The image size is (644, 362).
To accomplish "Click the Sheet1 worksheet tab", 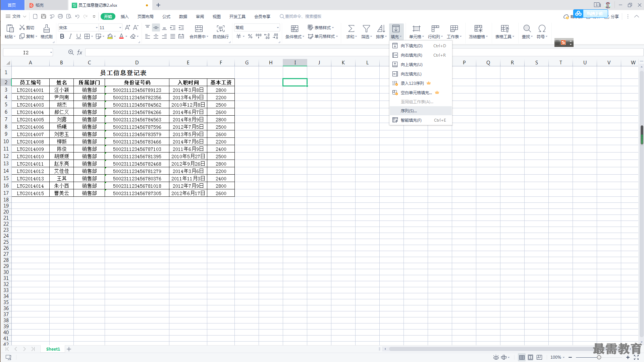I will pos(53,349).
